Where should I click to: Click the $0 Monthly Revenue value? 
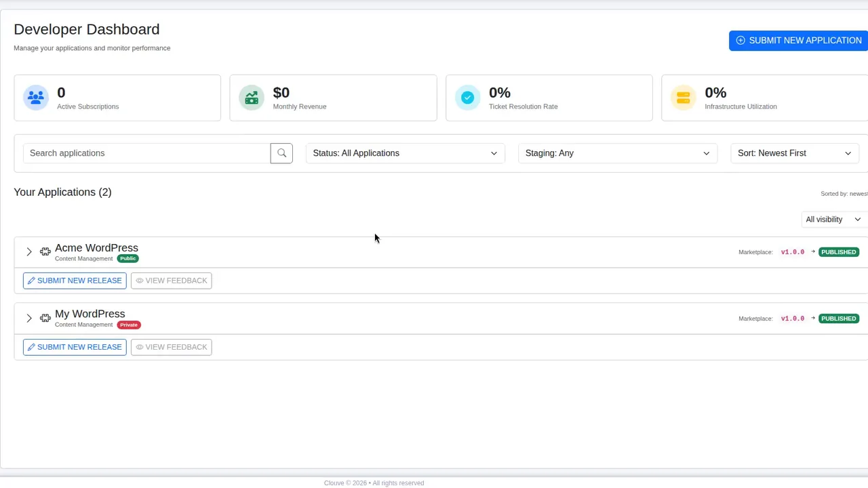281,93
